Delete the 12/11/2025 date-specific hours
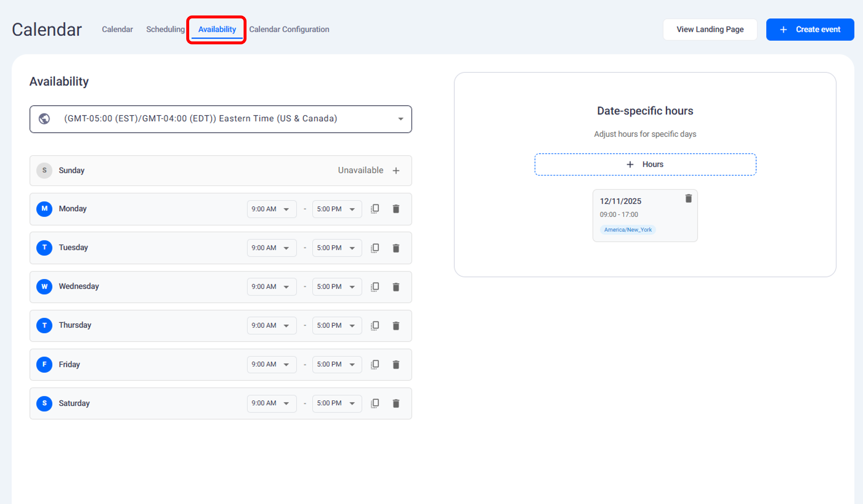 (x=688, y=199)
